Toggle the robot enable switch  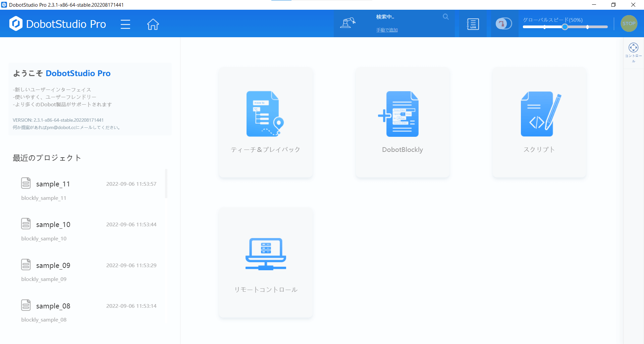[504, 23]
